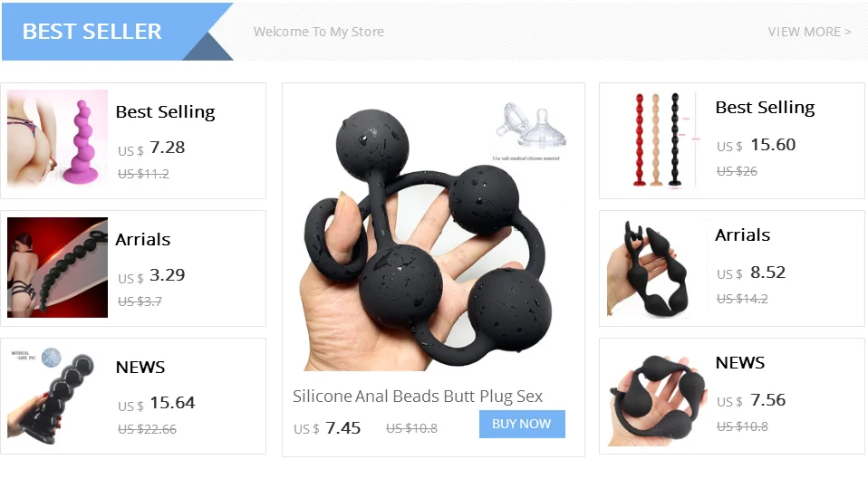The image size is (868, 488).
Task: Open the three-color product thumbnail priced 15.60
Action: [658, 139]
